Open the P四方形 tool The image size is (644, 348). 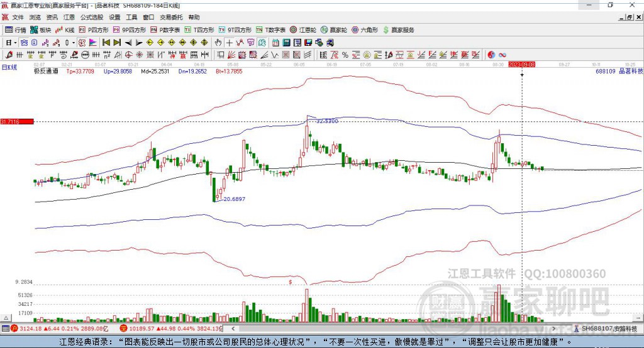(94, 30)
